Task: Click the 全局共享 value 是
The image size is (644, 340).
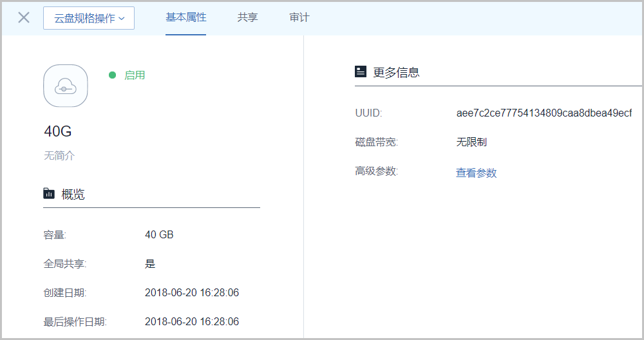Action: coord(150,263)
